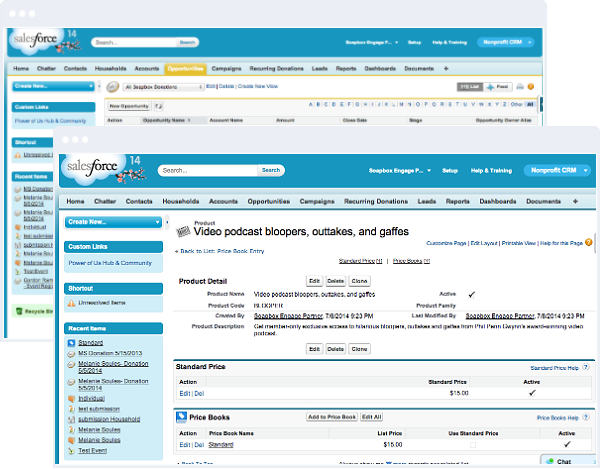Click the refresh icon beside New Opportunity
This screenshot has width=600, height=469.
click(x=158, y=106)
